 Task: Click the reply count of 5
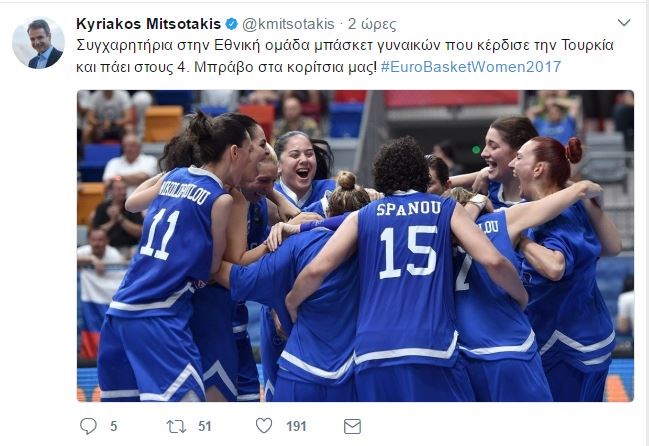click(x=113, y=426)
